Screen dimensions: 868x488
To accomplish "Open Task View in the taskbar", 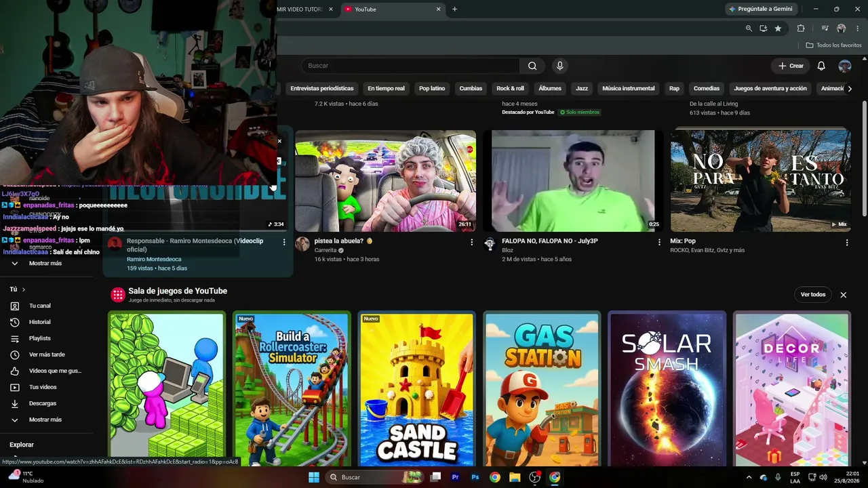I will click(x=435, y=477).
